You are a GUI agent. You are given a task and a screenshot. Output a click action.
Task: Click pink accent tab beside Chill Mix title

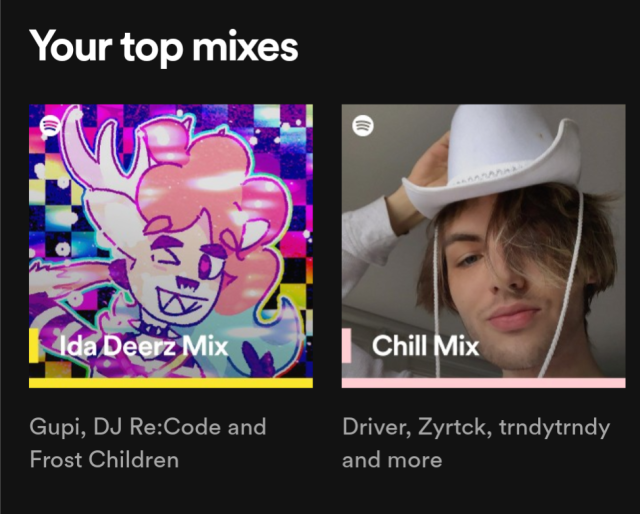[x=346, y=346]
